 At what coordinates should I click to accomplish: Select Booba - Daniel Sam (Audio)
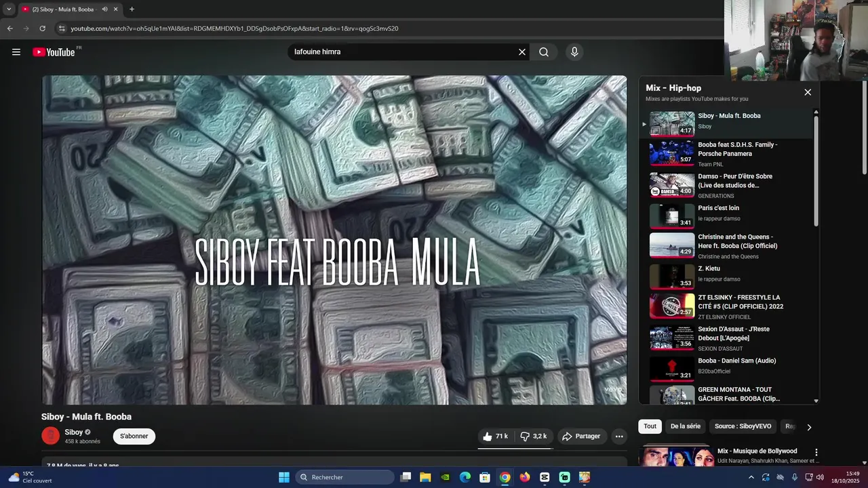726,369
